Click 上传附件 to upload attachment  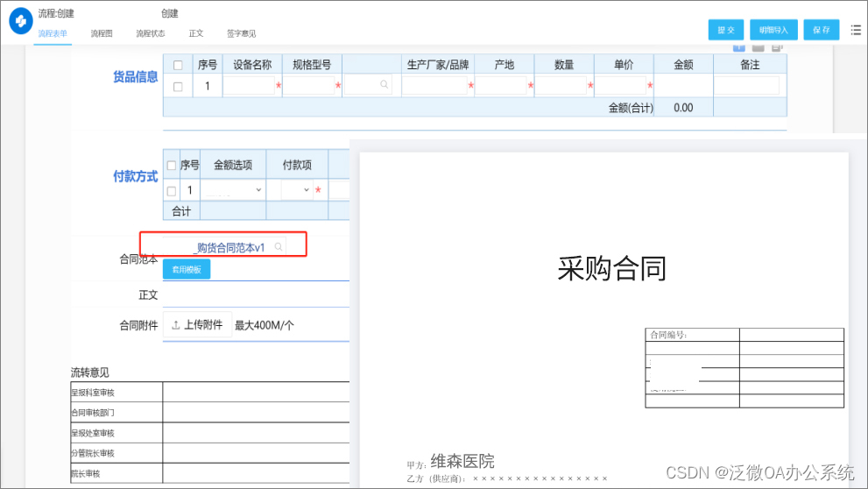tap(197, 325)
